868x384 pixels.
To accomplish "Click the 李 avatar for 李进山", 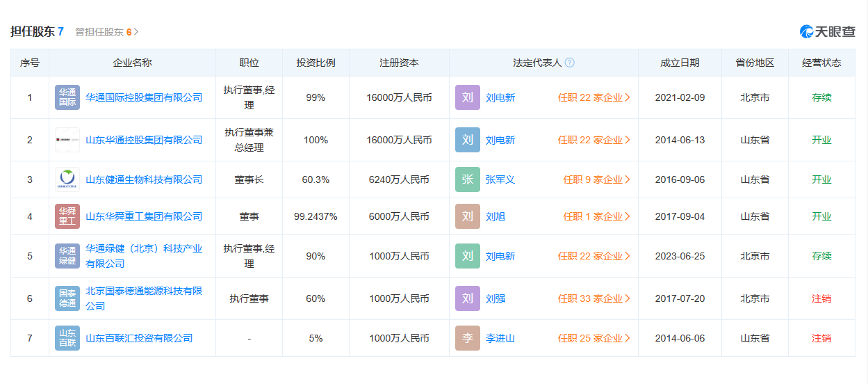I will [467, 338].
